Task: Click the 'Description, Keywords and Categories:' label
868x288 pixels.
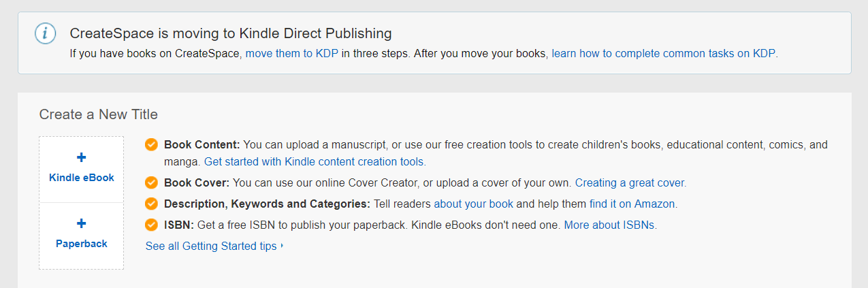Action: pyautogui.click(x=267, y=204)
